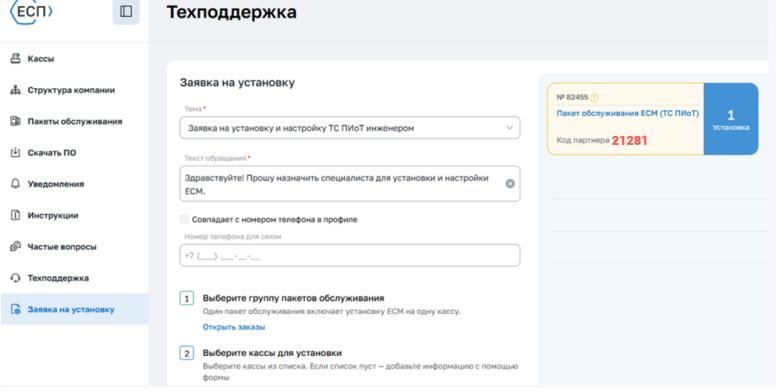776x392 pixels.
Task: Open the Кассы section icon
Action: point(15,58)
